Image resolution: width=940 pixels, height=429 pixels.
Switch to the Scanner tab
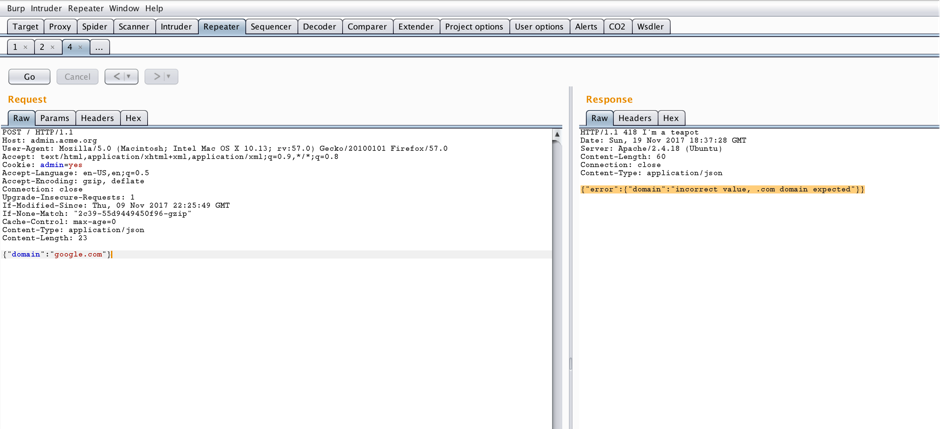pyautogui.click(x=134, y=26)
